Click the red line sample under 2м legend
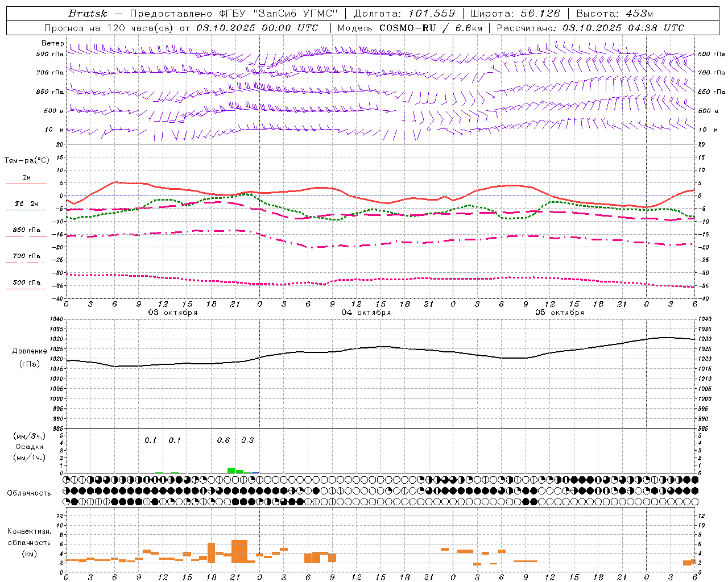728x582 pixels. point(26,184)
